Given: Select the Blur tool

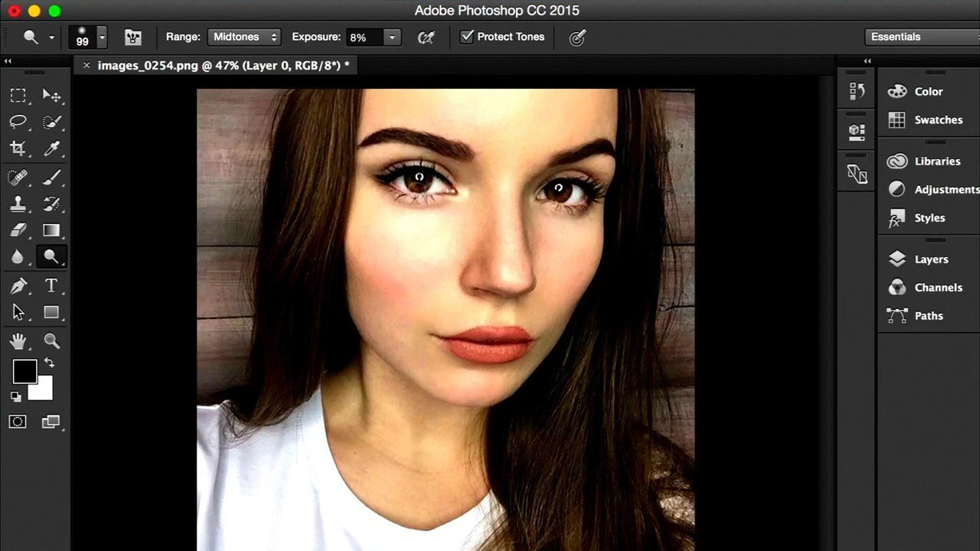Looking at the screenshot, I should (18, 257).
